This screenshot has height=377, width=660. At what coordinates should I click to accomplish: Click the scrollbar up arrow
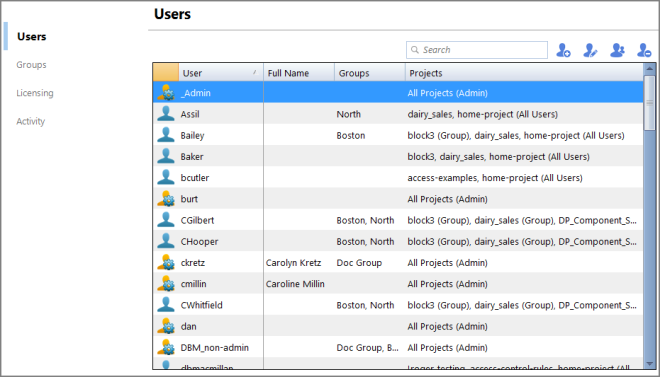(x=649, y=69)
